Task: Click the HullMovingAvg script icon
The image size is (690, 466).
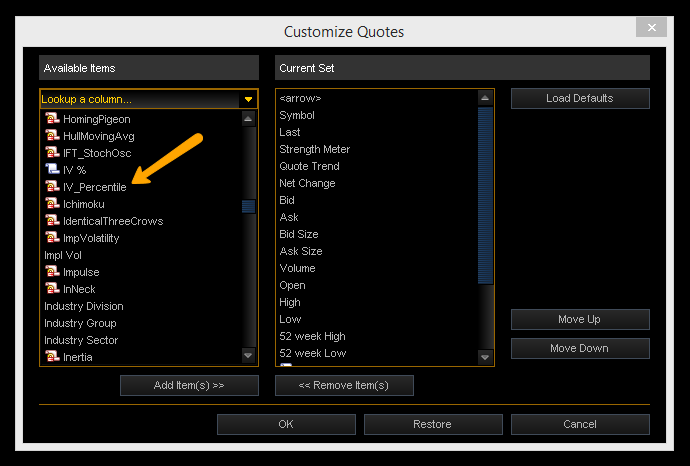Action: click(x=52, y=136)
